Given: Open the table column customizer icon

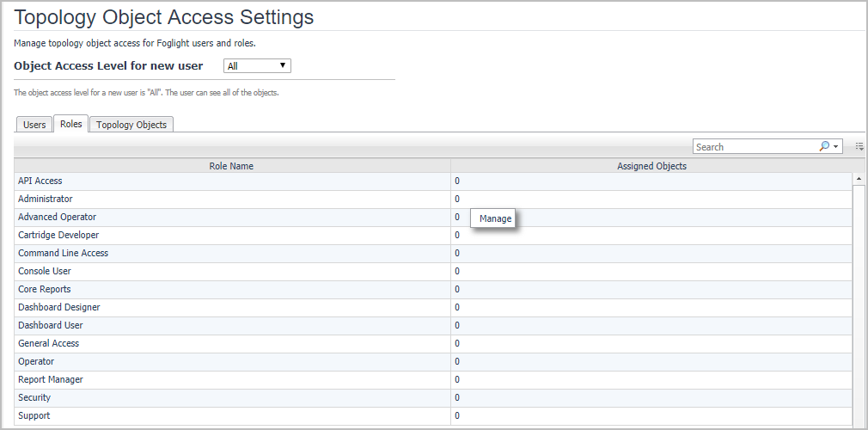Looking at the screenshot, I should (x=859, y=147).
